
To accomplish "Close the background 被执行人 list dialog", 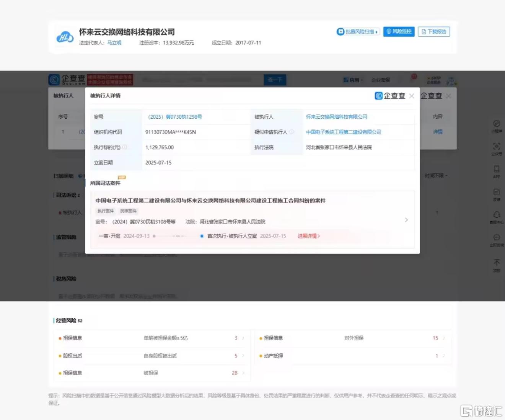I will point(448,96).
